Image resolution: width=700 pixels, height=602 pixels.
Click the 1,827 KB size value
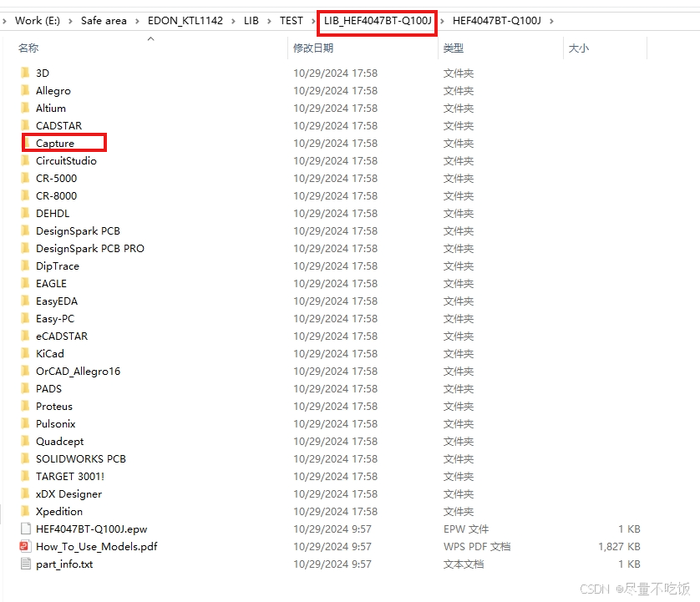pos(619,547)
